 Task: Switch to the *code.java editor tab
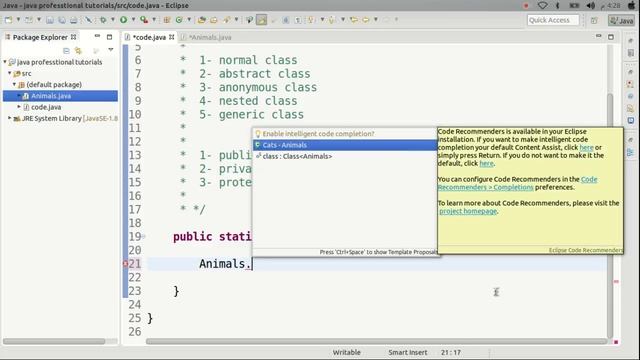click(x=149, y=37)
